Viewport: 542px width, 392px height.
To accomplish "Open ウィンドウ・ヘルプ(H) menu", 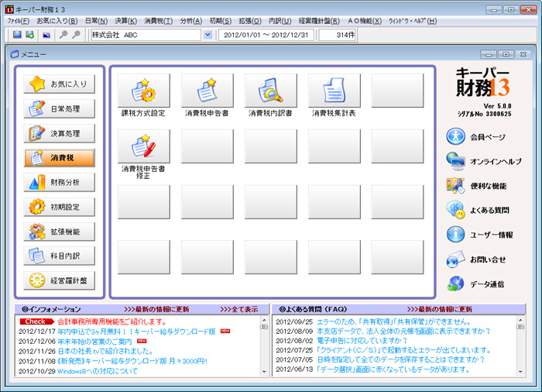I will point(413,21).
